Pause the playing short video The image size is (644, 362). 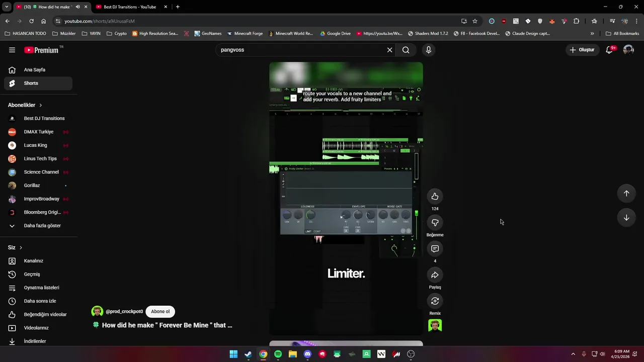[x=346, y=199]
